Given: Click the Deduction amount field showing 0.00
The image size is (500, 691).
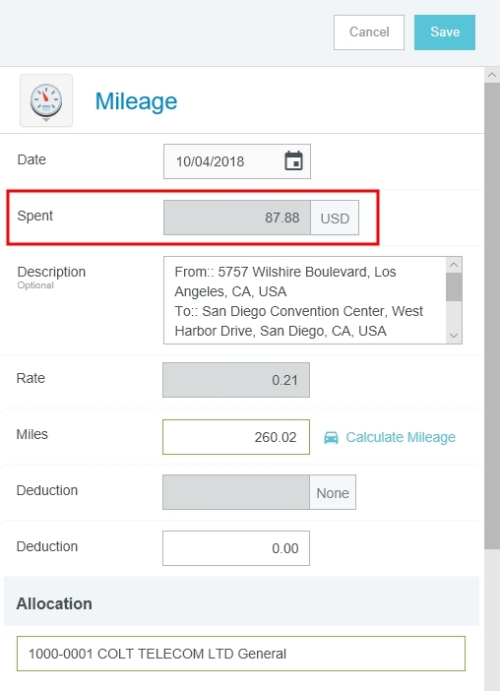Looking at the screenshot, I should (x=236, y=548).
